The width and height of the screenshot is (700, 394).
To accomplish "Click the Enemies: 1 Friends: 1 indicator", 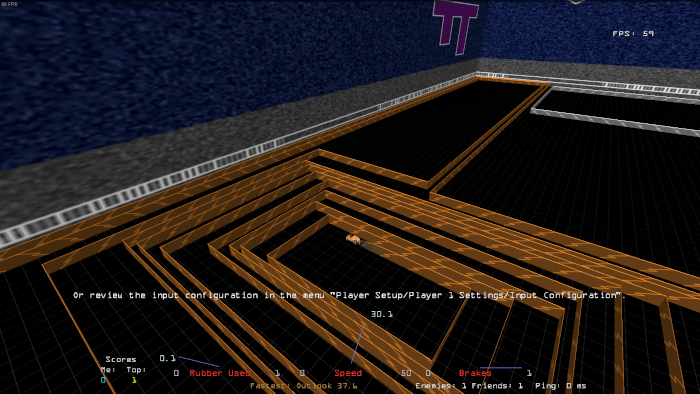I will tap(469, 386).
